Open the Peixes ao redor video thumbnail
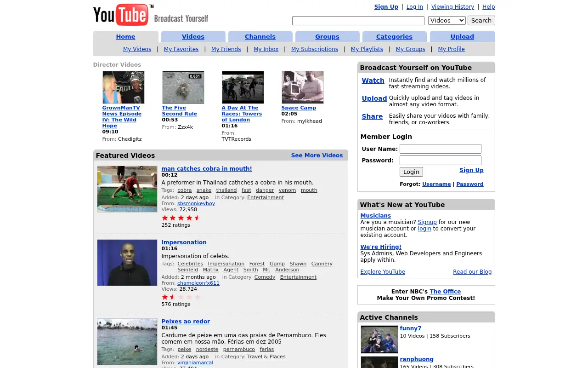 [127, 342]
